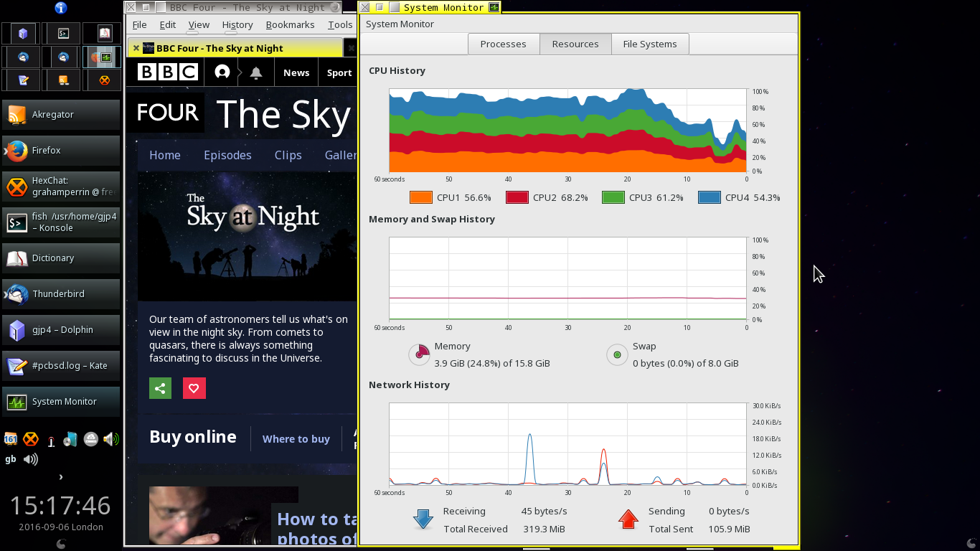
Task: Switch to #pcbsd.log – Kate task
Action: pos(61,366)
